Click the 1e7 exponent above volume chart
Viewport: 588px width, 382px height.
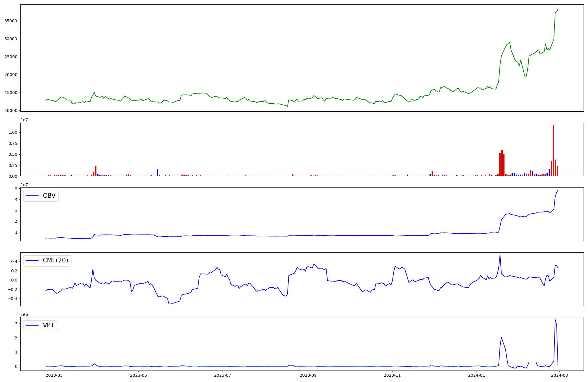click(24, 120)
